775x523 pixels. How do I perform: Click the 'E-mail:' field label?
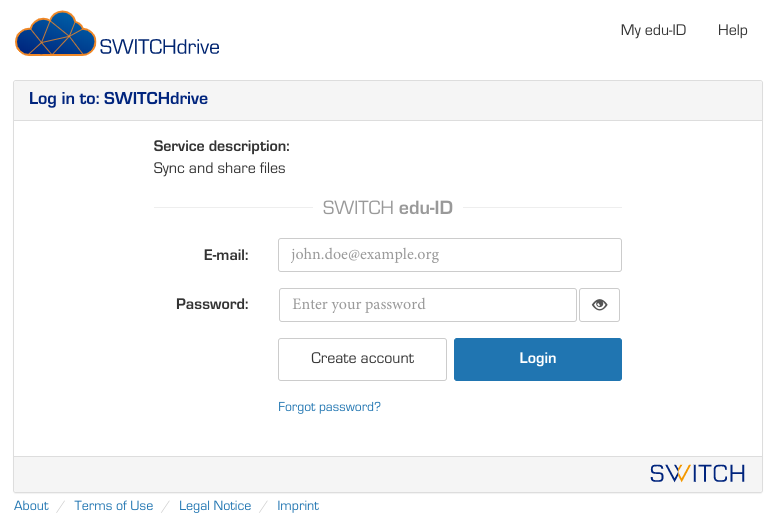226,255
